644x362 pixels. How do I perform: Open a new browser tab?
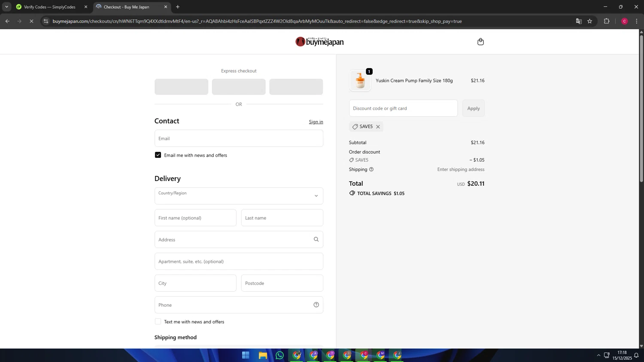[178, 7]
